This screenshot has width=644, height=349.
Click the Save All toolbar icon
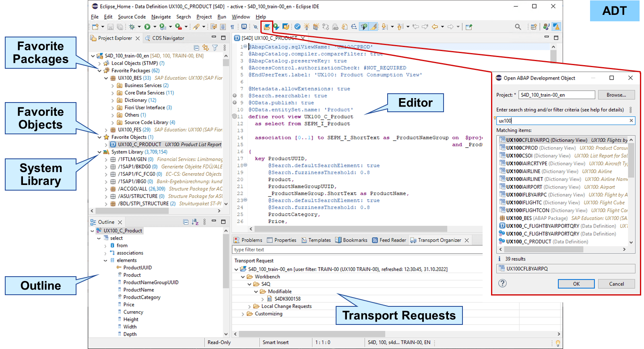click(x=120, y=27)
